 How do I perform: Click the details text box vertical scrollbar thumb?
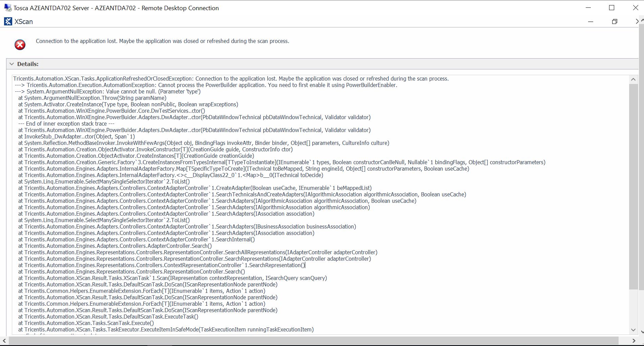coord(633,186)
